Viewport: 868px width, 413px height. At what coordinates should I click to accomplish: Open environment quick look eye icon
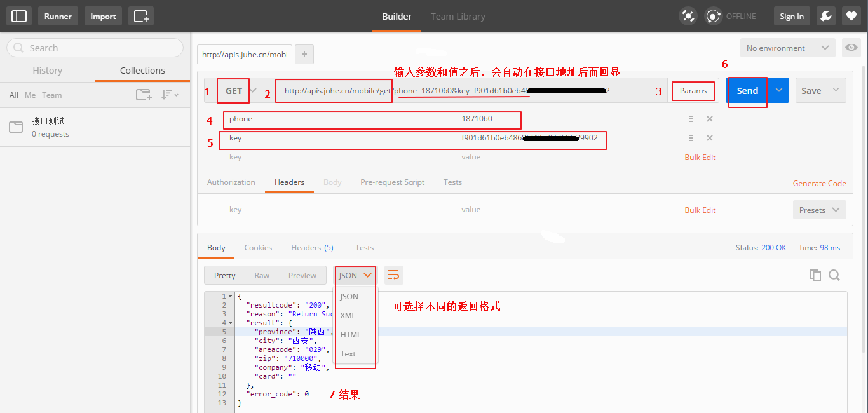tap(851, 48)
